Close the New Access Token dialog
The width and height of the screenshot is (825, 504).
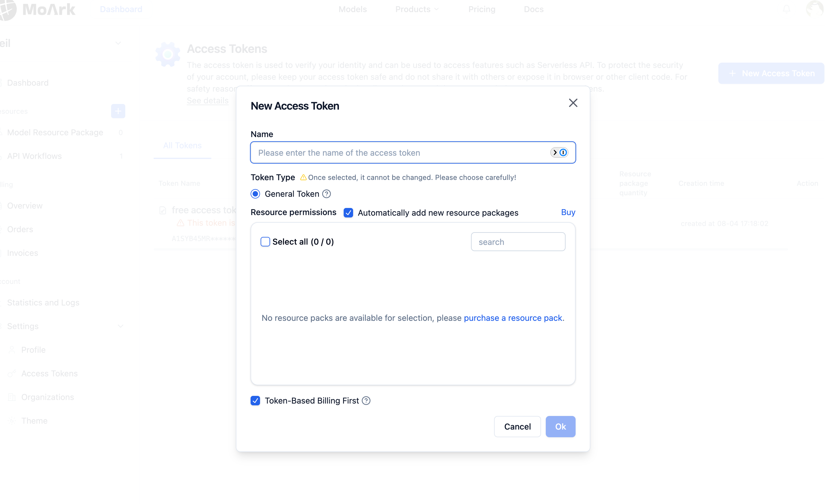(573, 103)
